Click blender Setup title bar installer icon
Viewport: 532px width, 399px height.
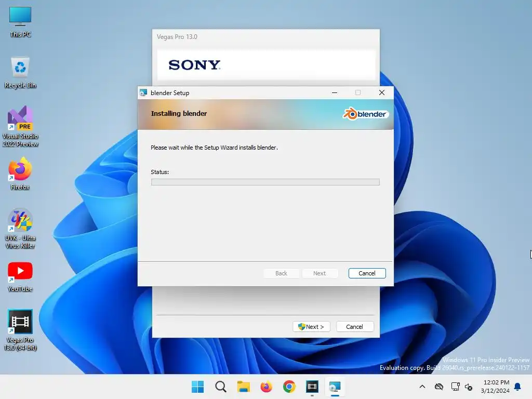143,92
